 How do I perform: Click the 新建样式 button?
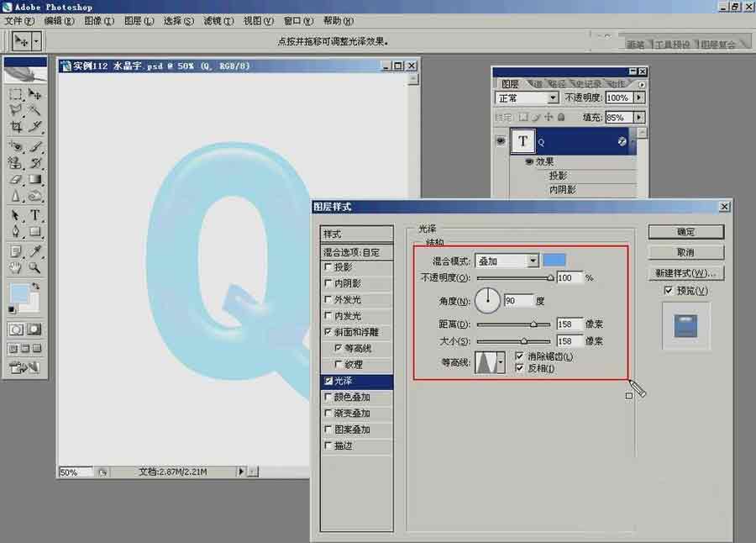coord(687,272)
